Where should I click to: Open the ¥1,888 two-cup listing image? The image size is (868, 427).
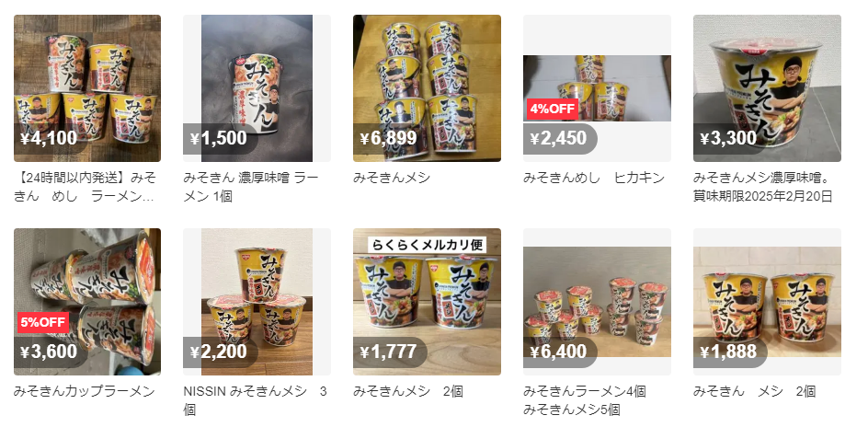pyautogui.click(x=767, y=302)
